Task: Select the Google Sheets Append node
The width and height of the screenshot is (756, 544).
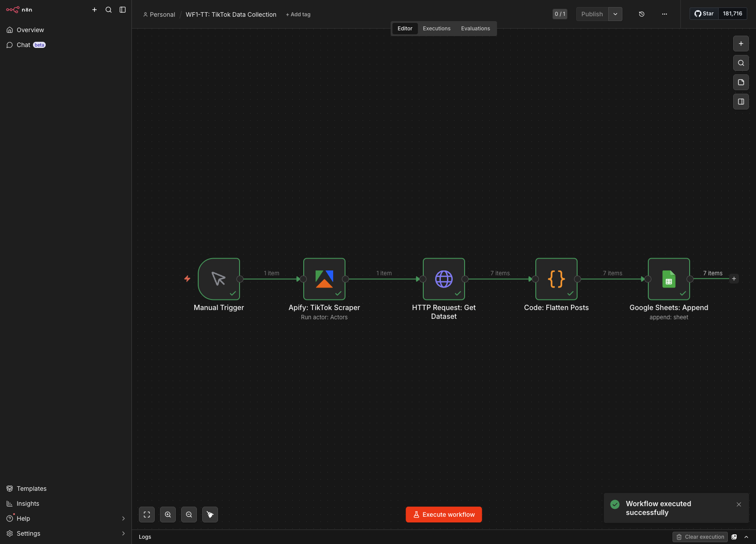Action: tap(669, 279)
